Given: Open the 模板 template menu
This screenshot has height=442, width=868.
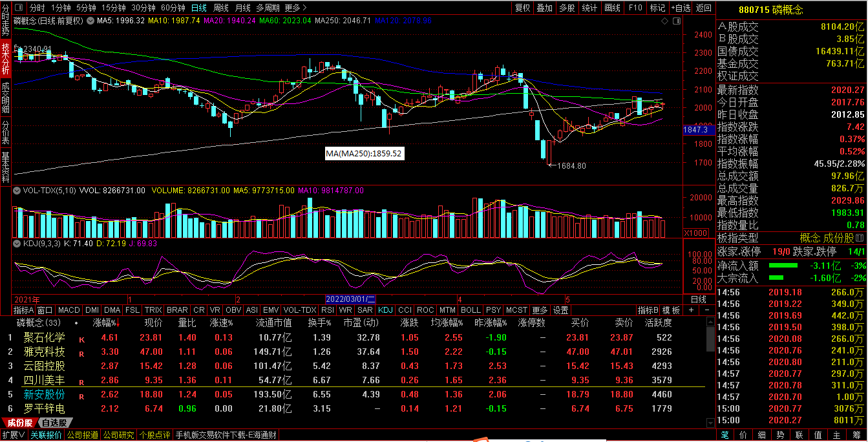Looking at the screenshot, I should (672, 310).
